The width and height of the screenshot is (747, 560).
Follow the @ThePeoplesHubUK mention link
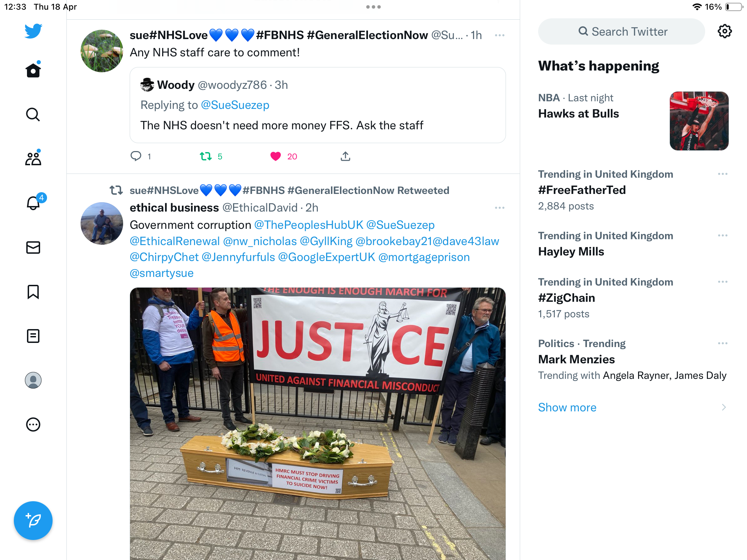click(309, 225)
